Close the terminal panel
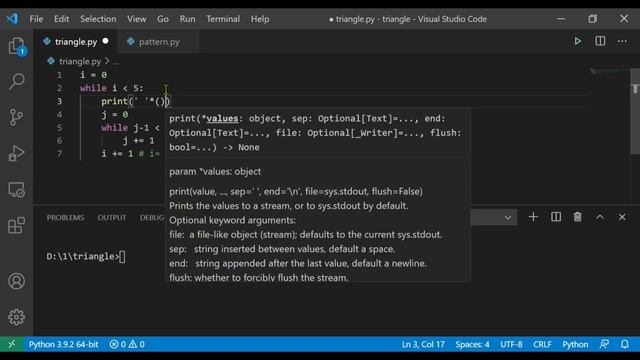 (x=622, y=217)
